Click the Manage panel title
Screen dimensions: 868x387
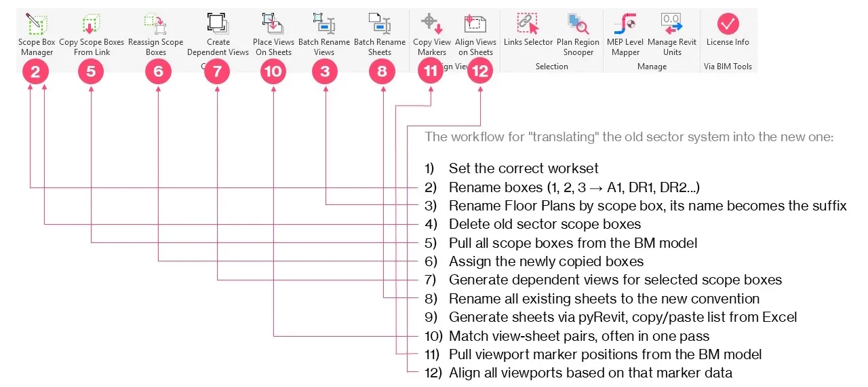pos(652,67)
